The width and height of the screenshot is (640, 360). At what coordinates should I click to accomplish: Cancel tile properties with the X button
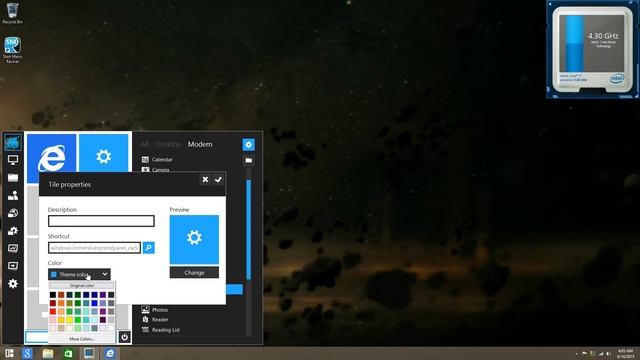[205, 179]
